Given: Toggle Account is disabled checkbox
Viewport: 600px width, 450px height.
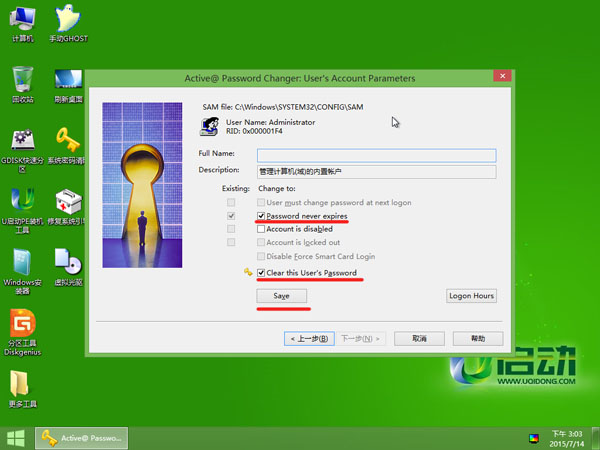Looking at the screenshot, I should pyautogui.click(x=261, y=229).
